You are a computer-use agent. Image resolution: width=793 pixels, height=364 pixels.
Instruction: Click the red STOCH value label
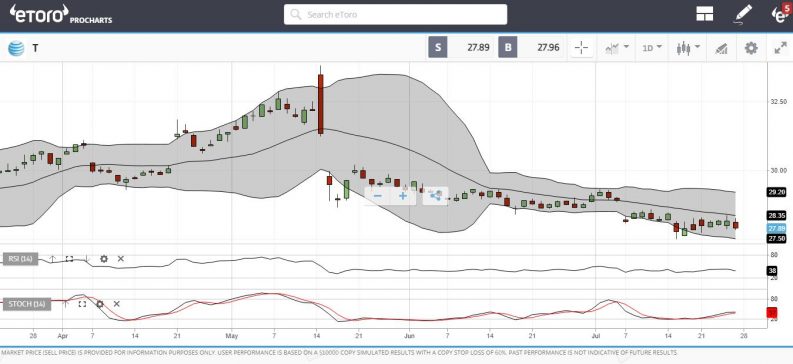772,313
